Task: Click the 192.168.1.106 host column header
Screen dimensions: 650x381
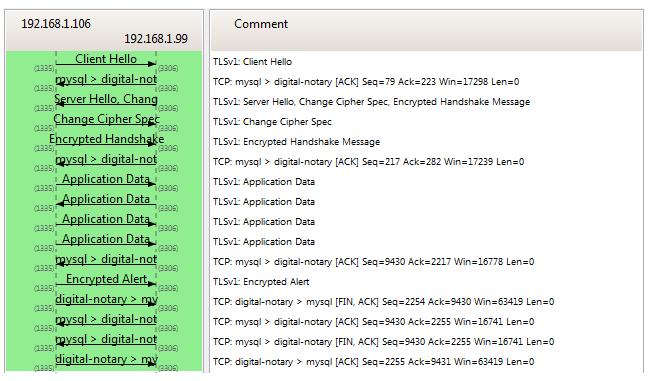Action: (56, 24)
